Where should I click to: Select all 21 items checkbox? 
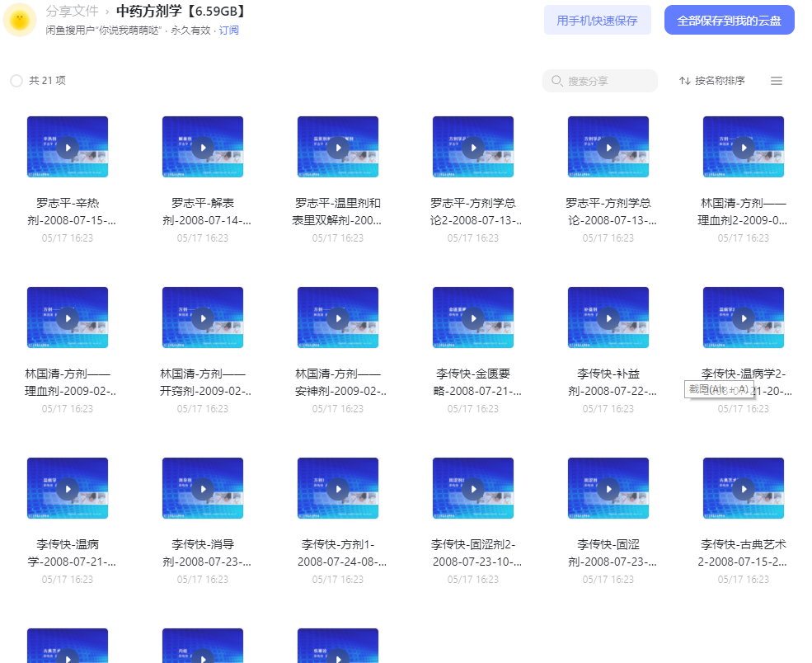tap(16, 81)
